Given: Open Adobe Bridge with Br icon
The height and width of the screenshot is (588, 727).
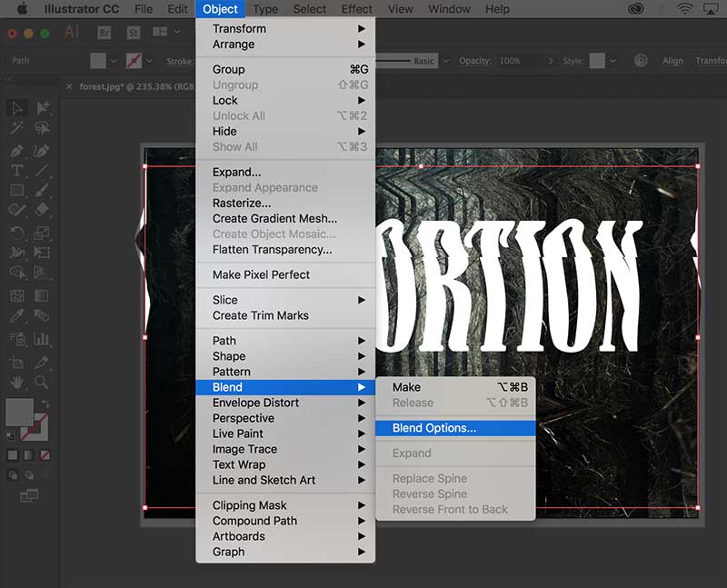Looking at the screenshot, I should click(x=105, y=33).
